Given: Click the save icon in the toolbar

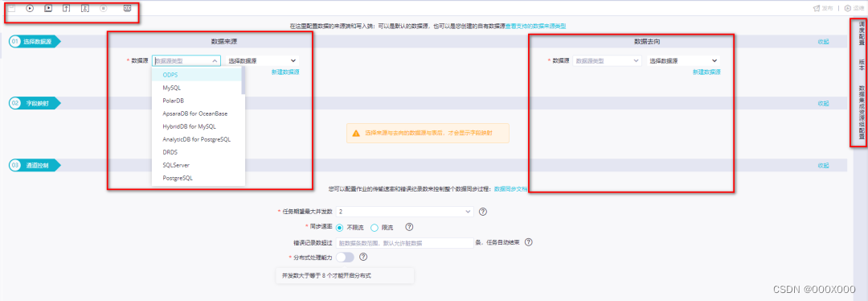Looking at the screenshot, I should click(11, 8).
